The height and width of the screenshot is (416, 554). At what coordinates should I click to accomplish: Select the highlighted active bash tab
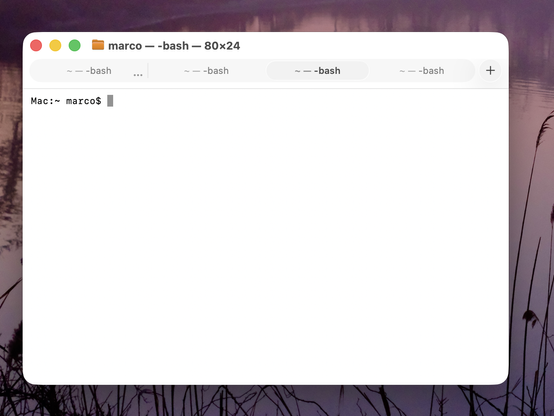tap(318, 71)
